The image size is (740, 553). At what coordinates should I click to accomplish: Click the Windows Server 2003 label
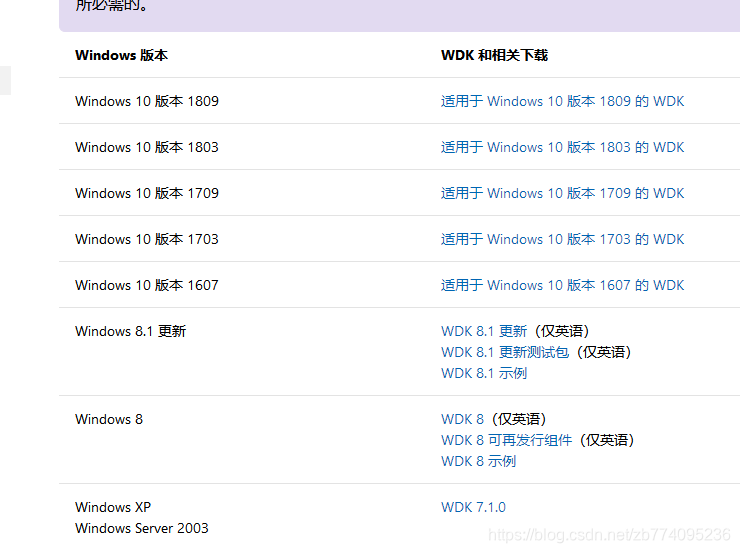[142, 528]
